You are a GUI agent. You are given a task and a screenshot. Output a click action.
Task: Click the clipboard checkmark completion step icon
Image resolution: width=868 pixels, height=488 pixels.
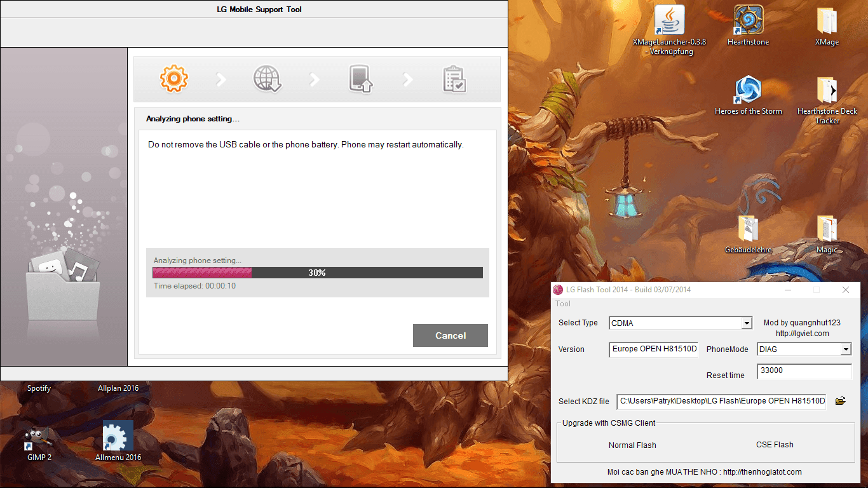tap(454, 79)
